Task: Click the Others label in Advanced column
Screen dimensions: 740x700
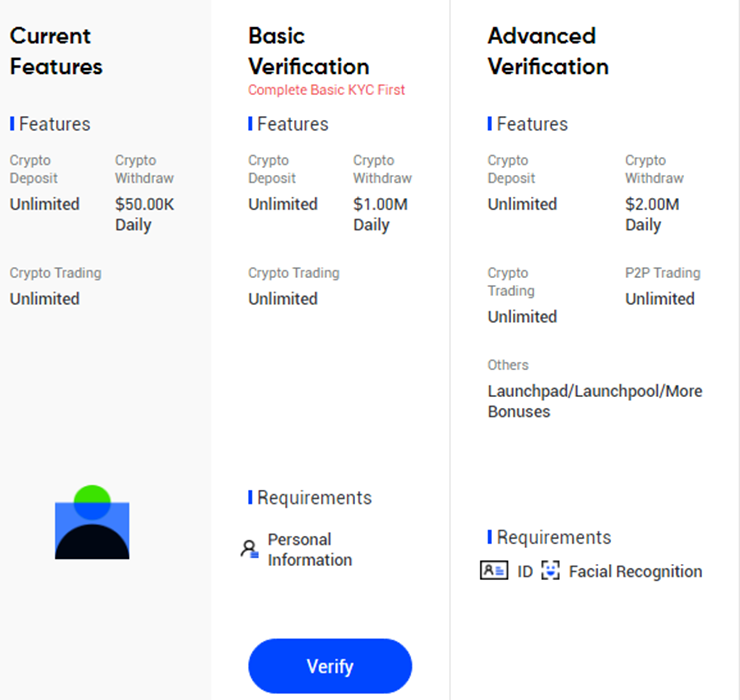Action: point(508,365)
